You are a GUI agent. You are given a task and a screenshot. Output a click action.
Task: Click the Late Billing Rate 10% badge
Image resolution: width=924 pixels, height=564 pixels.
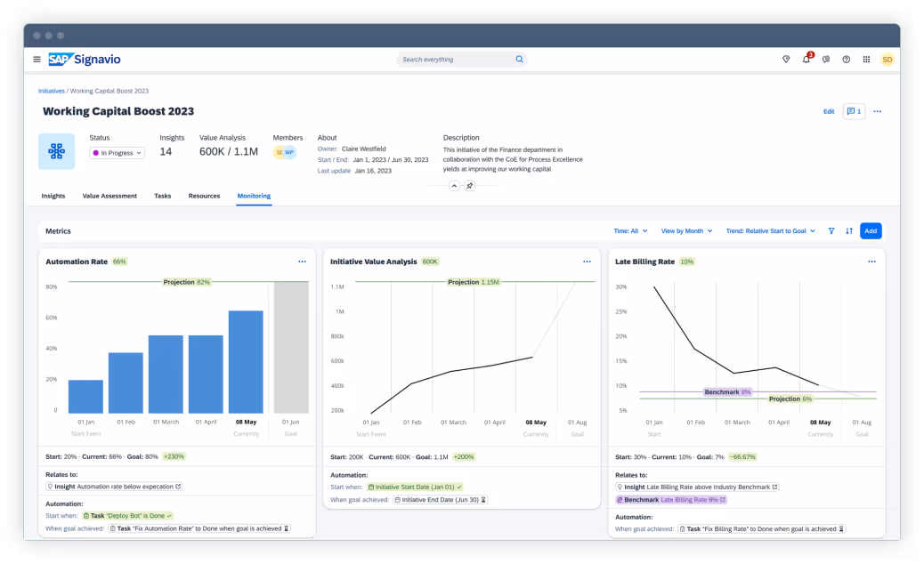click(686, 262)
